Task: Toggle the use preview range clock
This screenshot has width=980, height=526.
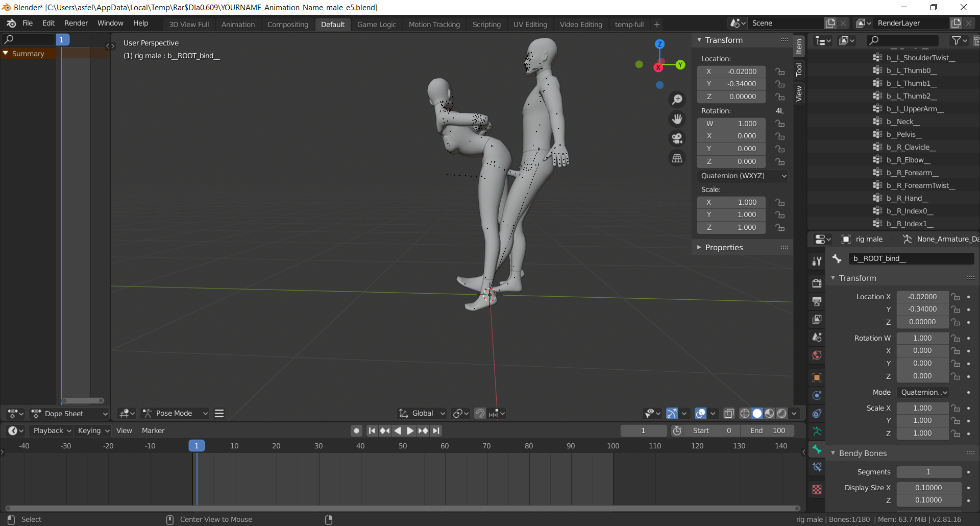Action: (x=677, y=431)
